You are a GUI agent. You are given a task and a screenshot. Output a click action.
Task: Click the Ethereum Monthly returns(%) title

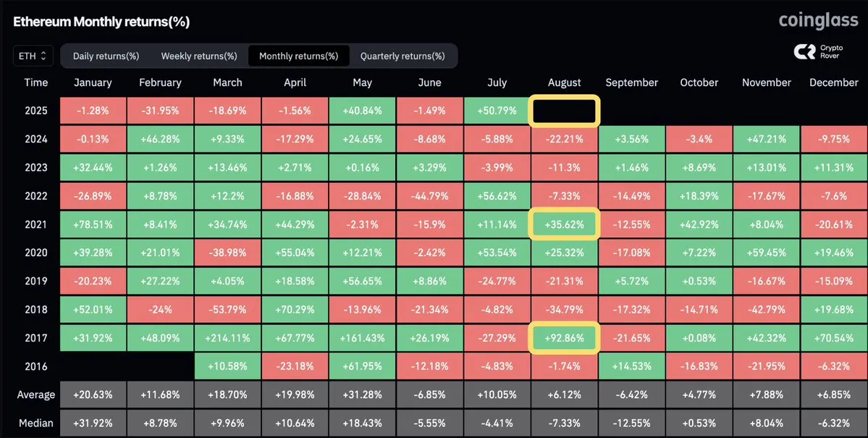pos(101,22)
